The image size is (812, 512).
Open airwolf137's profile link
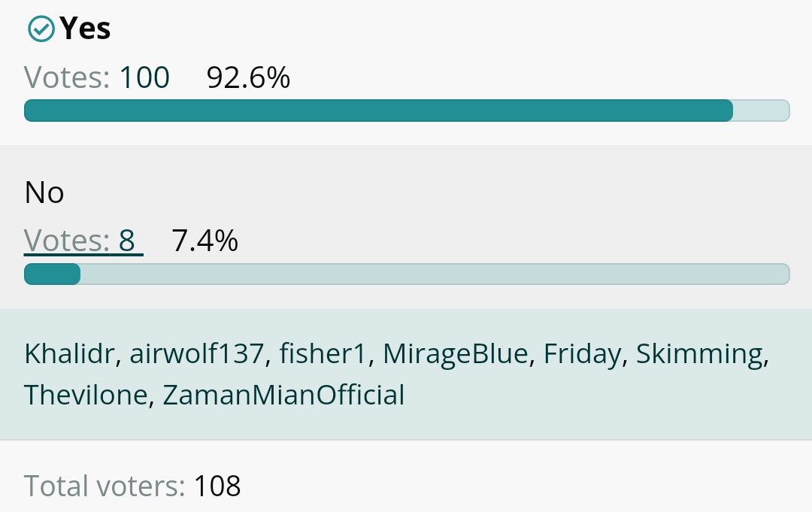click(196, 354)
